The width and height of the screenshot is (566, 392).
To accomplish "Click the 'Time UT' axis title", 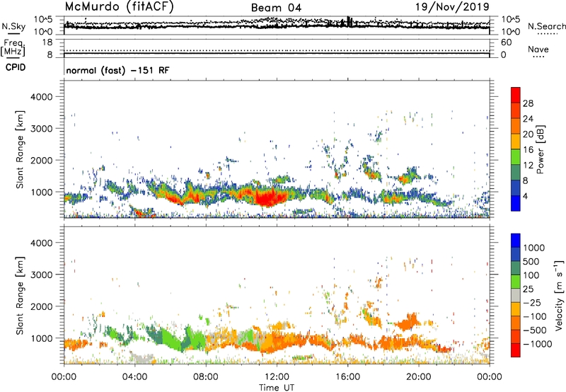I will (277, 388).
